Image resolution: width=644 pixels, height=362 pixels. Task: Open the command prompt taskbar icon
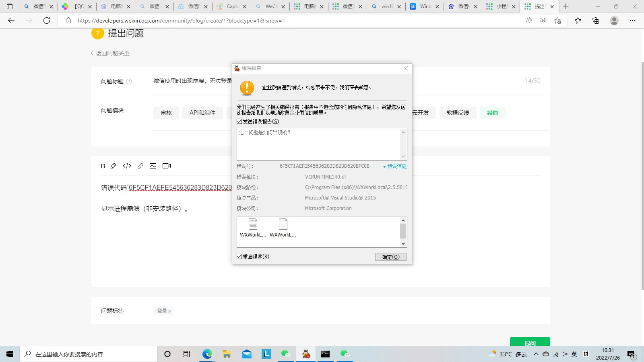(325, 354)
